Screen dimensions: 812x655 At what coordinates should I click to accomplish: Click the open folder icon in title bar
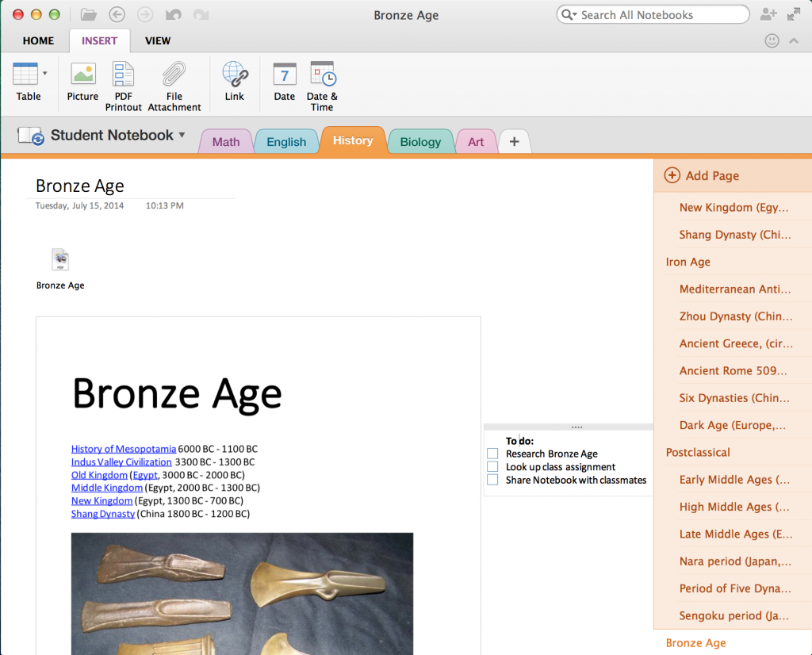coord(89,14)
